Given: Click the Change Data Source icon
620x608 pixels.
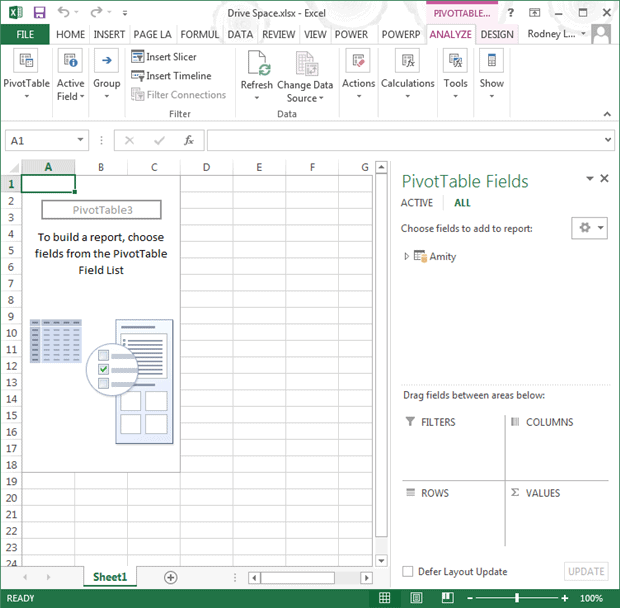Looking at the screenshot, I should [x=306, y=63].
